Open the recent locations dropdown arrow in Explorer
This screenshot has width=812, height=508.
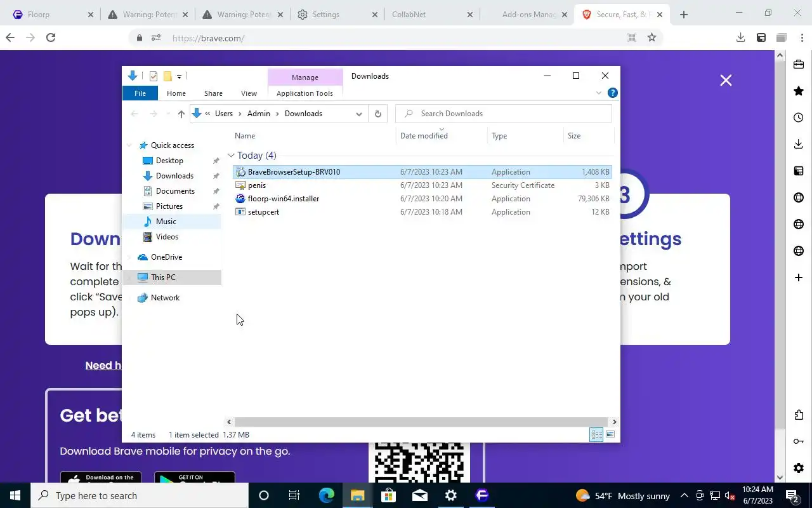[167, 114]
